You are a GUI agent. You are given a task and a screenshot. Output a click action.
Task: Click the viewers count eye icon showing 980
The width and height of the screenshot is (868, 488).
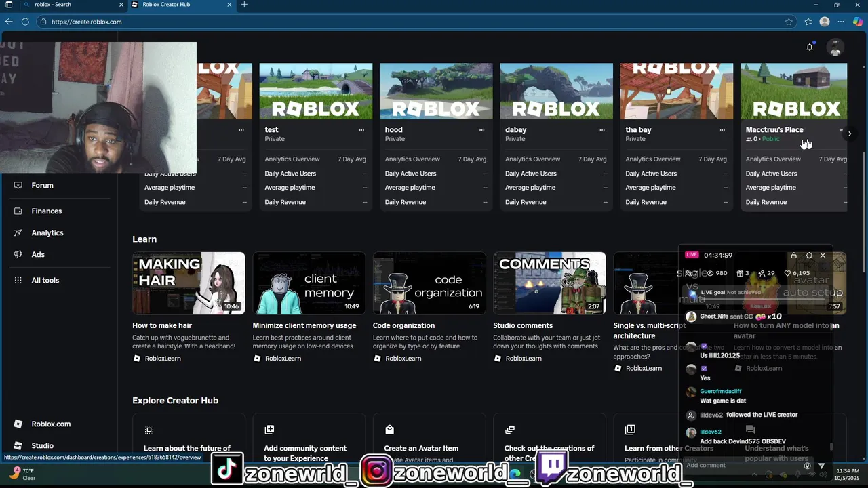(710, 273)
